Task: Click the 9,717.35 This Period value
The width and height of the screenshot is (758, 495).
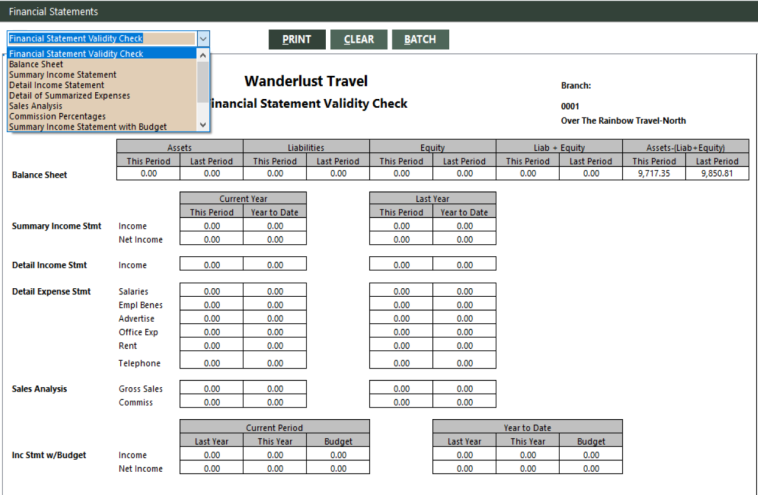Action: pos(654,174)
